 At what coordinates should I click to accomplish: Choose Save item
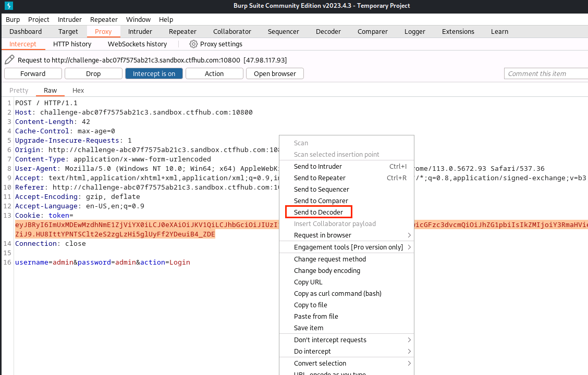[x=347, y=328]
